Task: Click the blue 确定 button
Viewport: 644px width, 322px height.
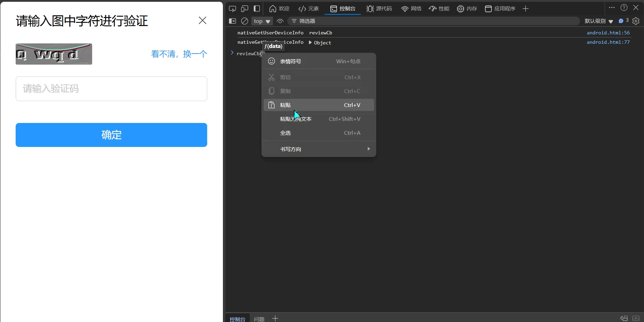Action: pyautogui.click(x=111, y=135)
